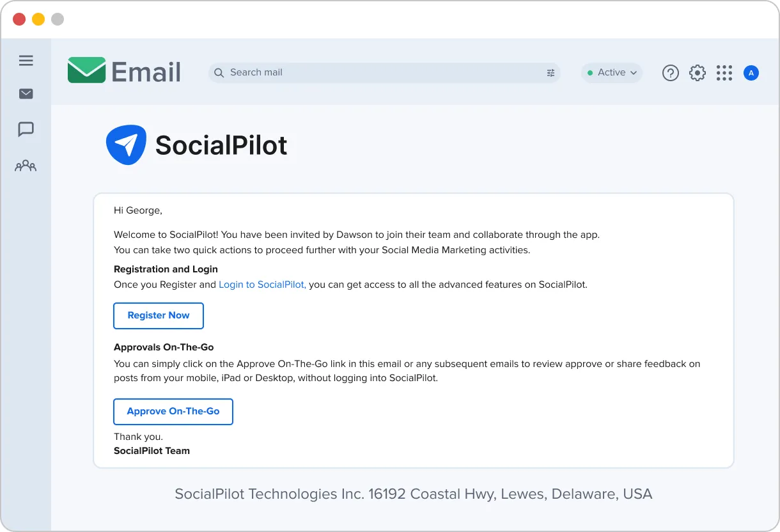Expand the Active status dropdown
The image size is (780, 532).
pos(612,73)
